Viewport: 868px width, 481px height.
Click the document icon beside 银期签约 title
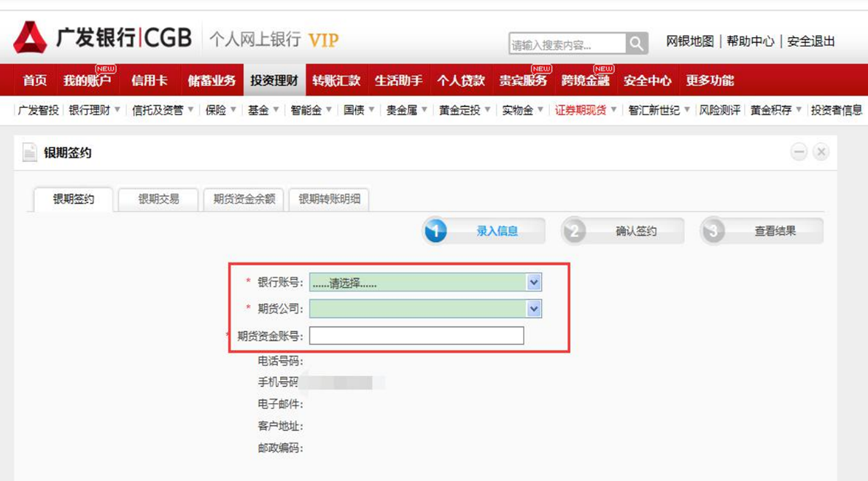click(x=29, y=152)
